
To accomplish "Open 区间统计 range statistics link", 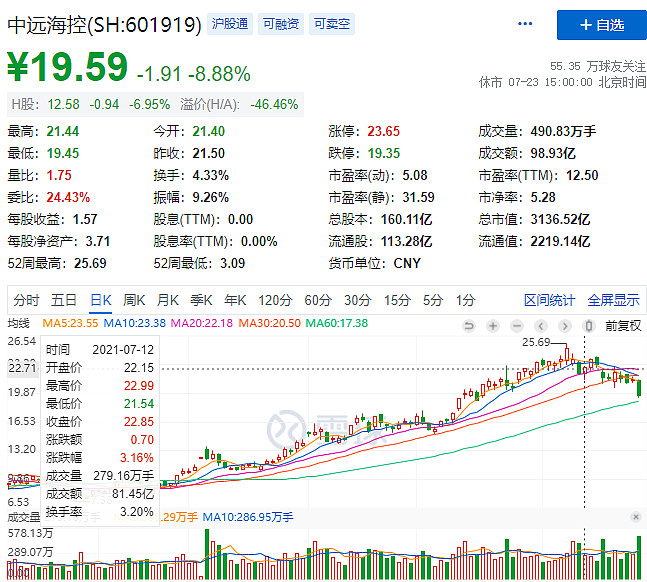I will coord(549,300).
